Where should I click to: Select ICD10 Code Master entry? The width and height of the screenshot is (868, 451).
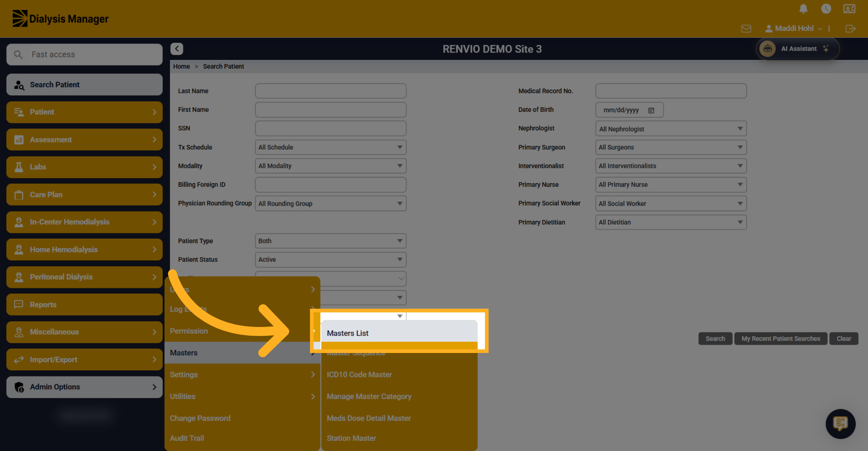[x=399, y=375]
